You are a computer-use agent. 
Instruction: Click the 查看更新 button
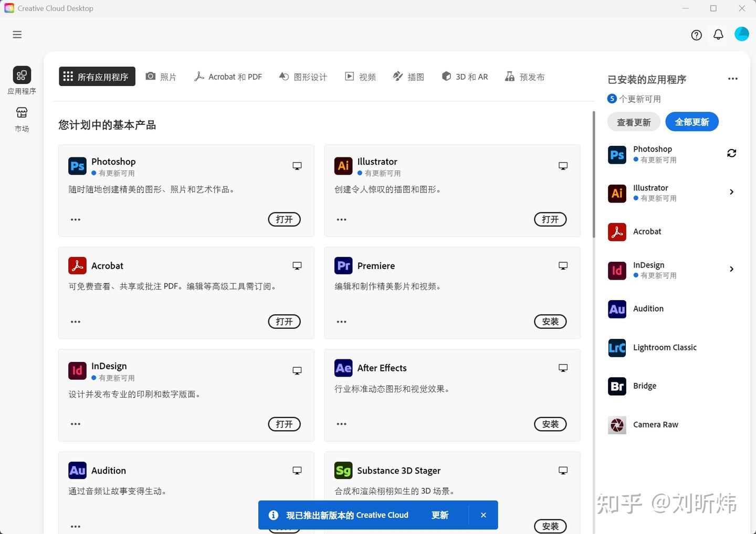point(634,122)
